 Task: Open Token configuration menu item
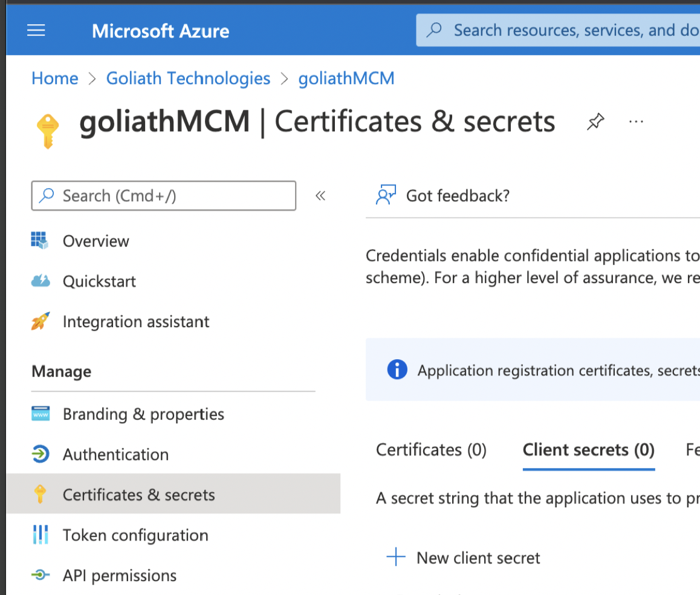point(135,535)
